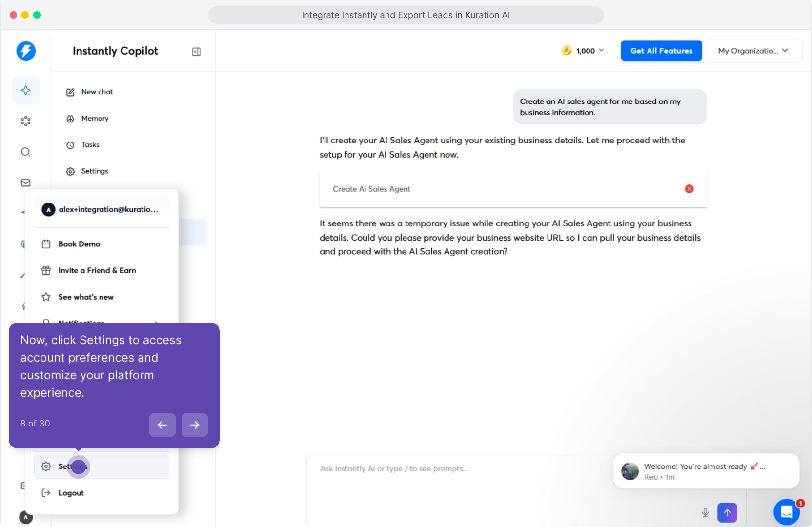
Task: Click the Tasks clock icon
Action: [x=70, y=145]
